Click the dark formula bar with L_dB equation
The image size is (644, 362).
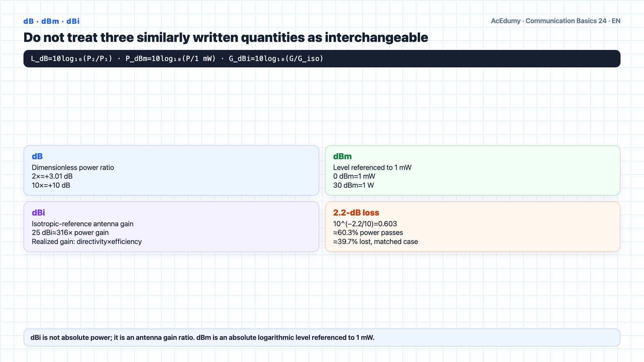(x=322, y=59)
